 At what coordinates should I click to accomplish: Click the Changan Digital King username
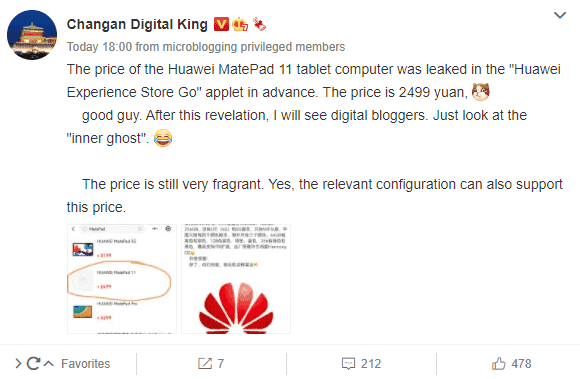pos(137,24)
